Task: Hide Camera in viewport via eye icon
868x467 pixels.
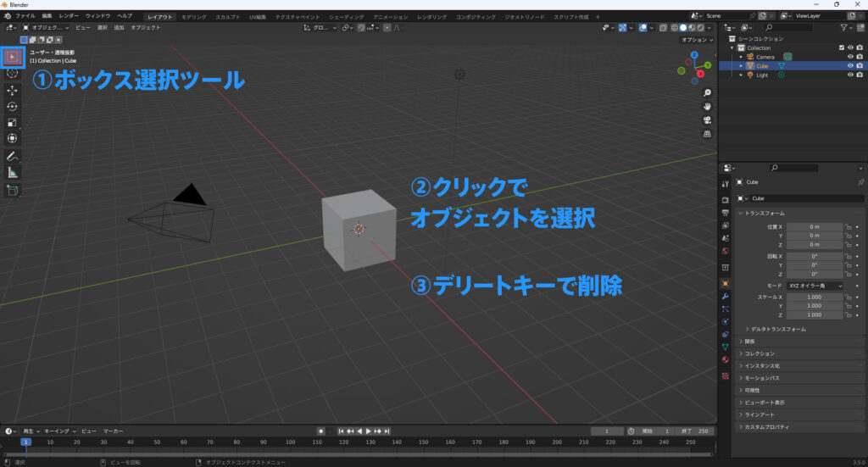Action: pyautogui.click(x=850, y=57)
